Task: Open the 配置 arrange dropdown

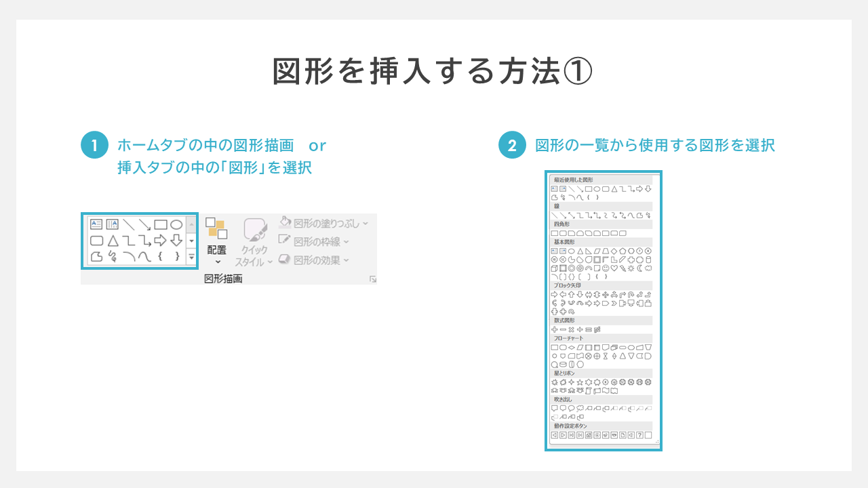Action: point(217,242)
